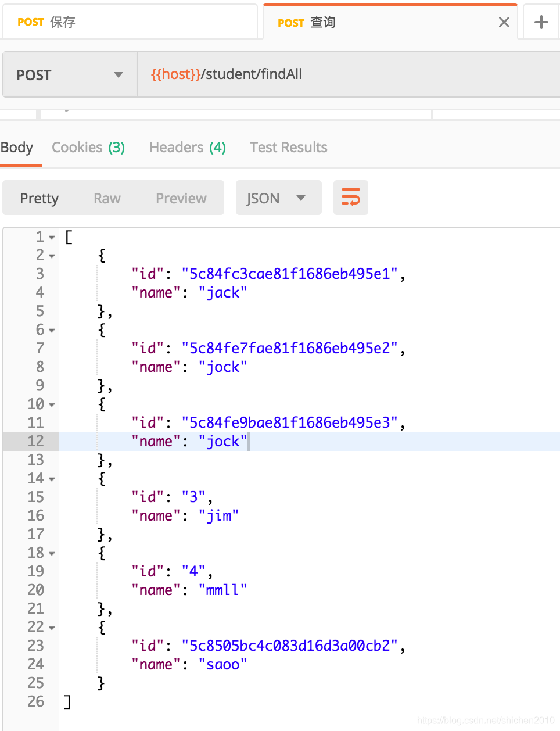Click the id value 5c8505bc4c083d16d3a00cb2

290,646
